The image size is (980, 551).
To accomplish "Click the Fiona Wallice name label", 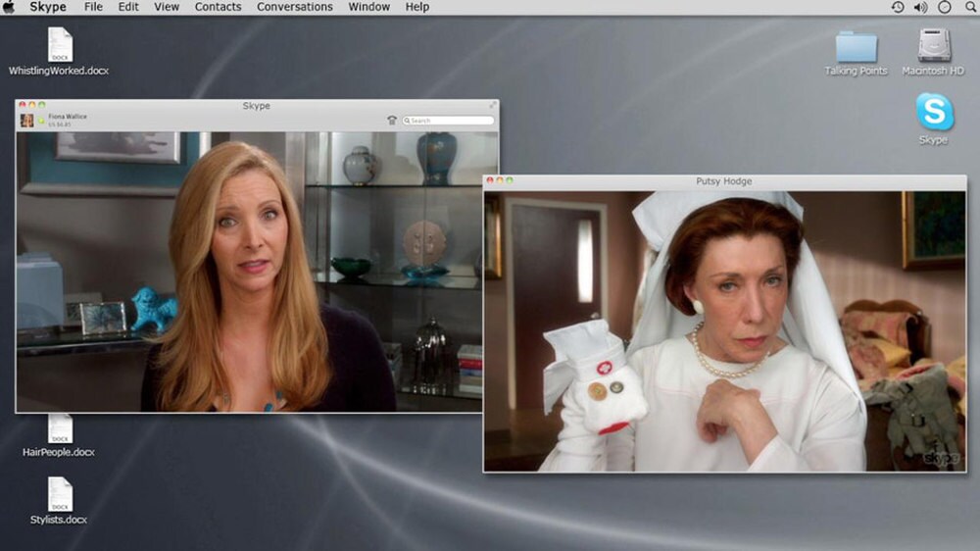I will click(68, 117).
